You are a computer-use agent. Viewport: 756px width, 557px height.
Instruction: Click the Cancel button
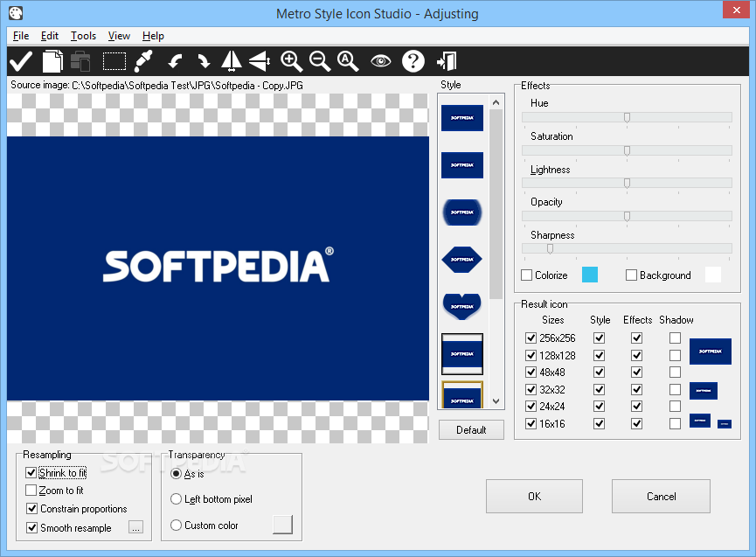pyautogui.click(x=661, y=497)
